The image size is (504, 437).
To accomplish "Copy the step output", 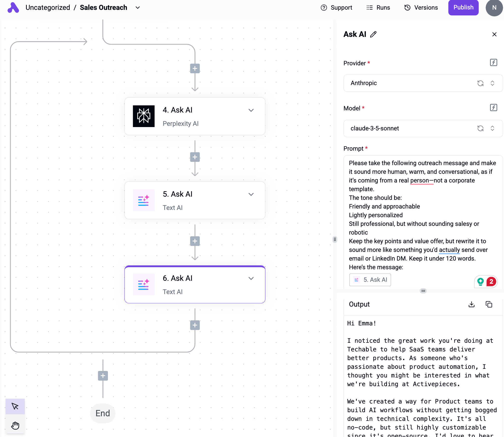I will [x=489, y=304].
